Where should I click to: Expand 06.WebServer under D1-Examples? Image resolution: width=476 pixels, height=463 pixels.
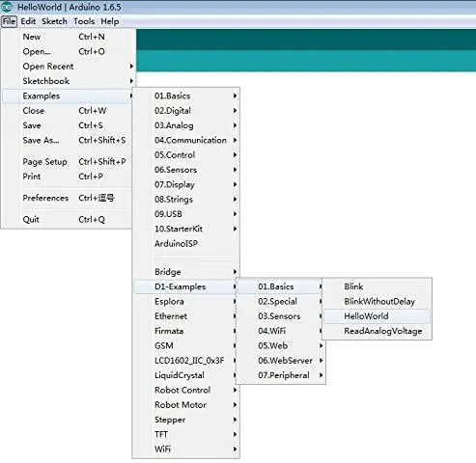281,361
